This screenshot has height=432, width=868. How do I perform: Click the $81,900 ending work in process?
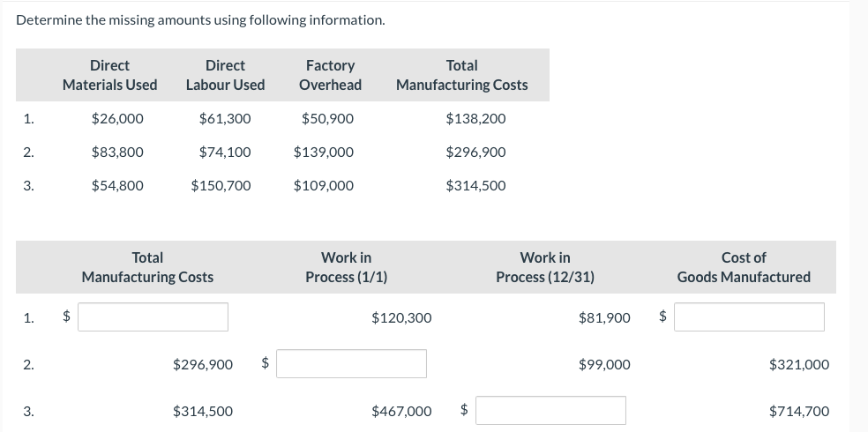pyautogui.click(x=604, y=317)
